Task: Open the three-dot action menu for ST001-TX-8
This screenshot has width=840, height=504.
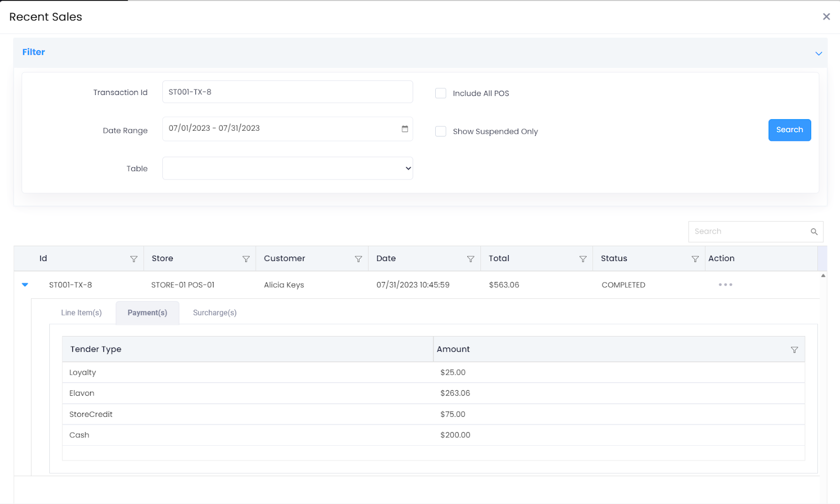Action: (726, 285)
